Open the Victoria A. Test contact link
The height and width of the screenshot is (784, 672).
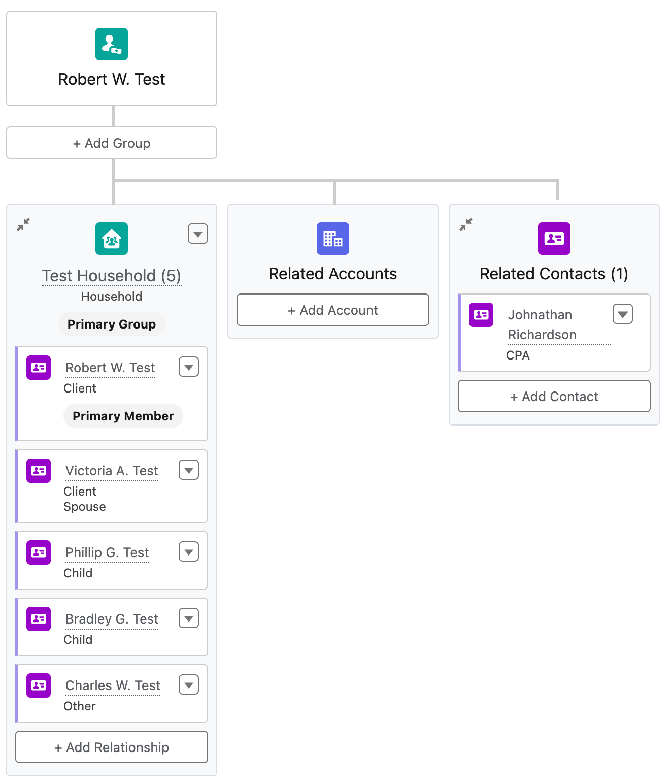[112, 471]
